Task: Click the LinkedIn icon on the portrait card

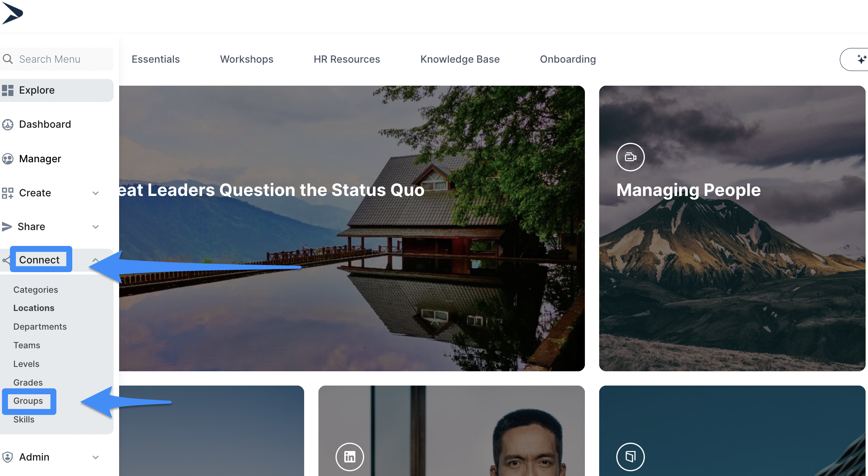Action: [x=349, y=457]
